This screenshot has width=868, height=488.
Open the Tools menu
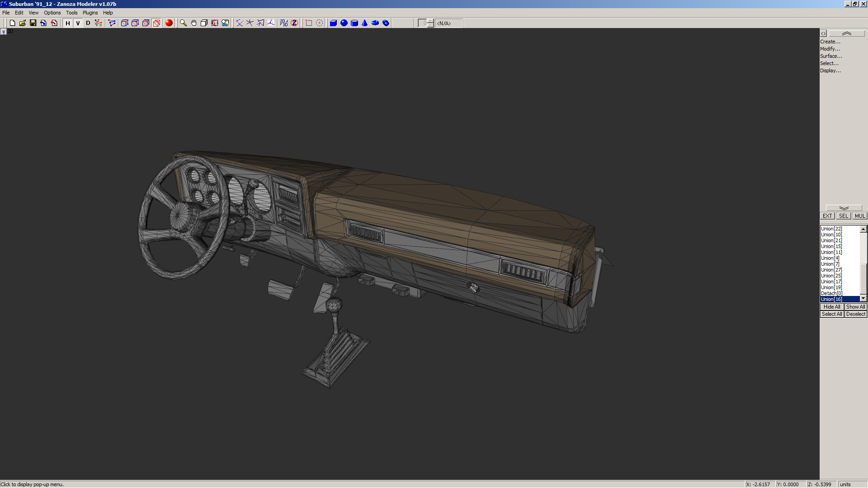click(x=71, y=13)
